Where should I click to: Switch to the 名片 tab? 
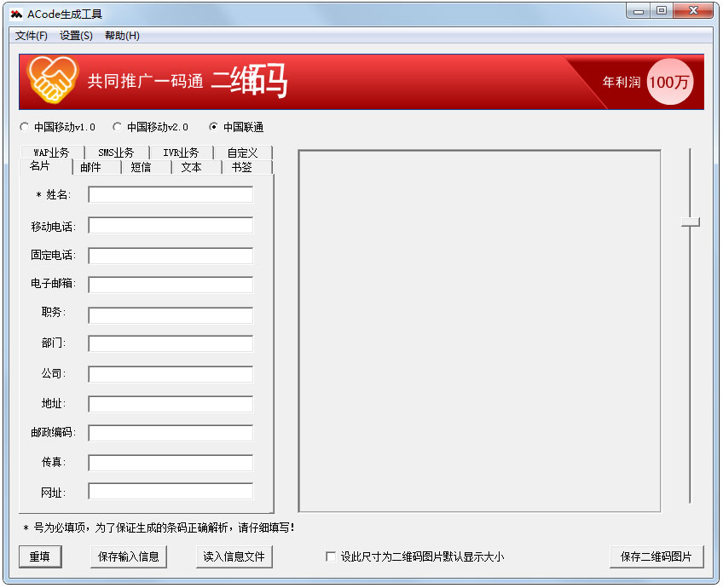coord(46,166)
